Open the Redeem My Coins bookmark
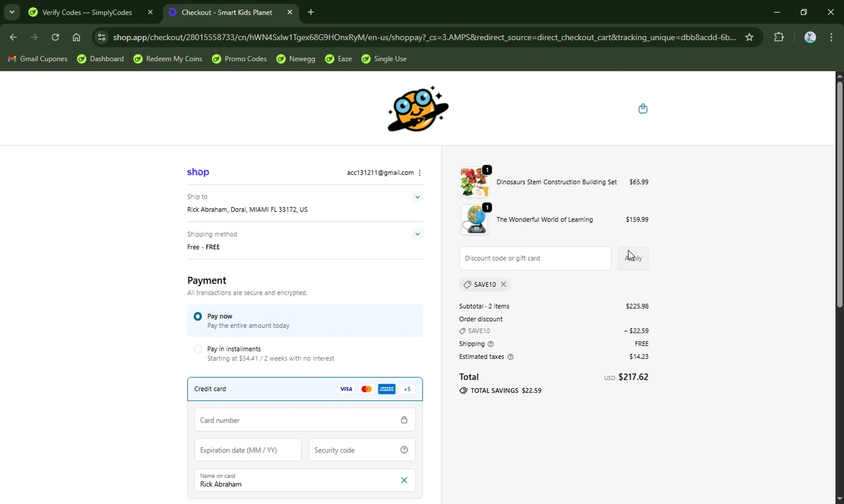Viewport: 844px width, 504px height. [x=168, y=58]
